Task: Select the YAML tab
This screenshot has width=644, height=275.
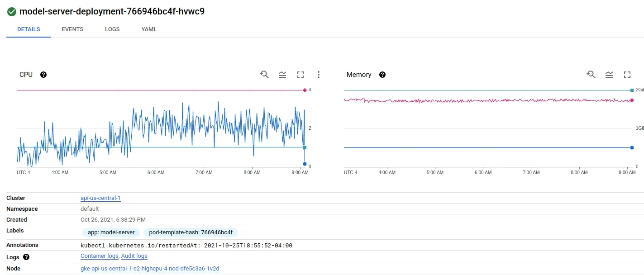Action: pos(149,29)
